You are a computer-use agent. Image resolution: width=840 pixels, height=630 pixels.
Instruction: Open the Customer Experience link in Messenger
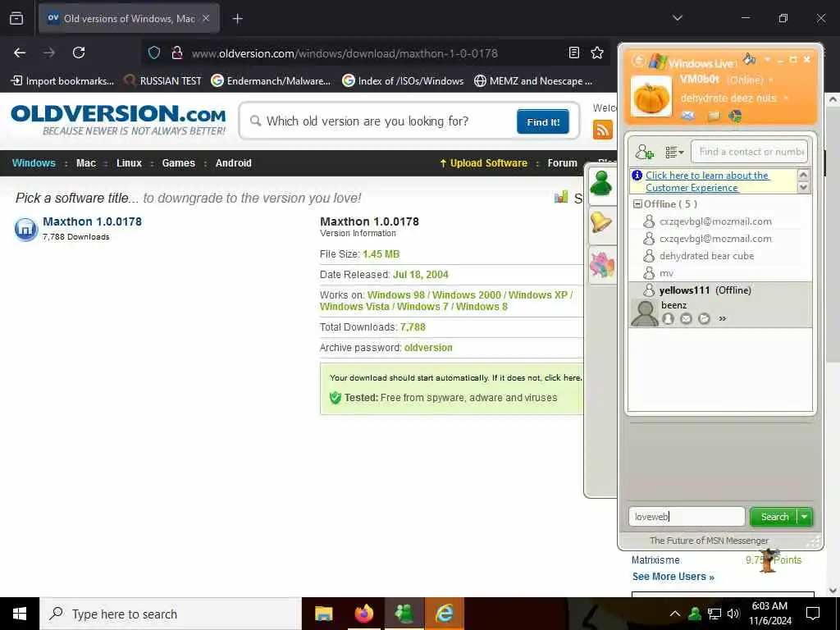coord(706,181)
